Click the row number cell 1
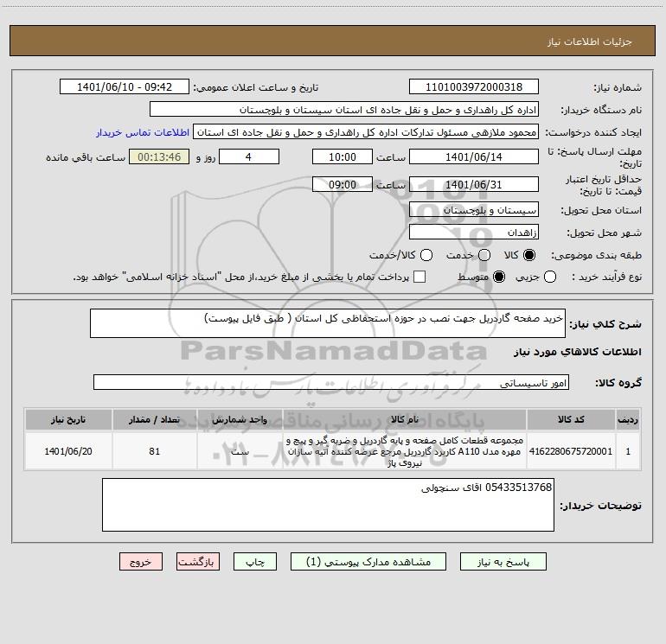 (x=628, y=451)
